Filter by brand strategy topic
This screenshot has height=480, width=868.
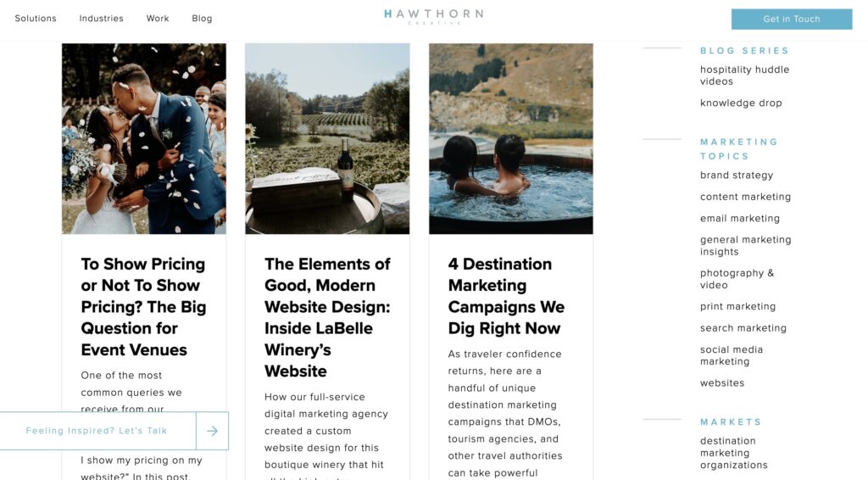[737, 175]
